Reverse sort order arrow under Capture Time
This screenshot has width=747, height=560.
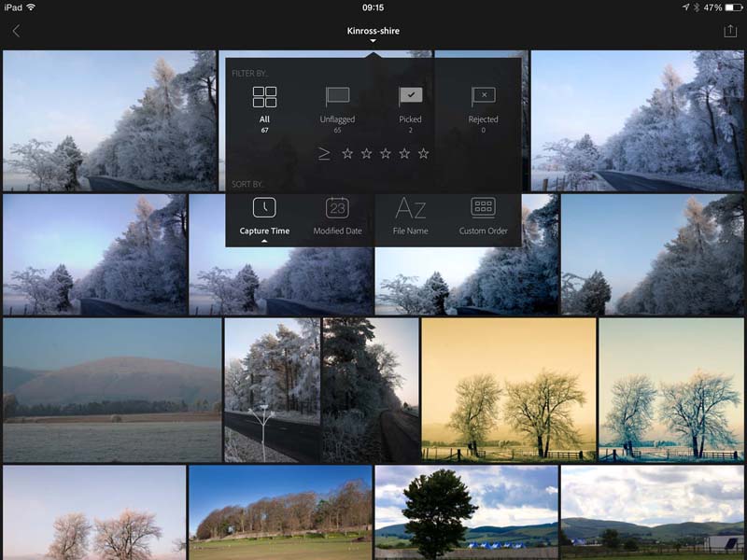pyautogui.click(x=264, y=242)
